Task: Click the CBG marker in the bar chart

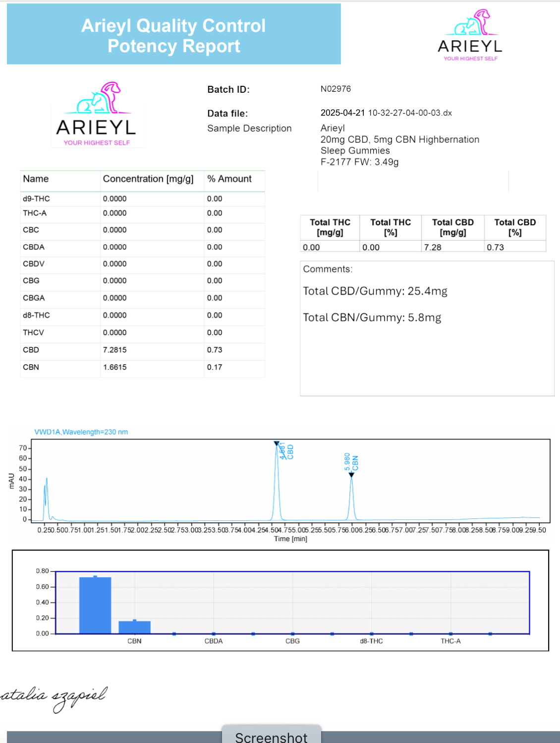Action: tap(293, 634)
